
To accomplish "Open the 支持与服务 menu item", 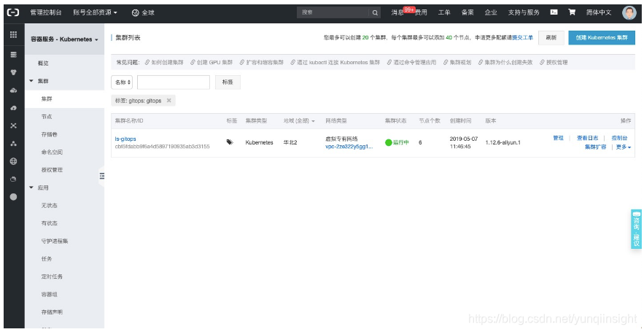I will coord(524,12).
